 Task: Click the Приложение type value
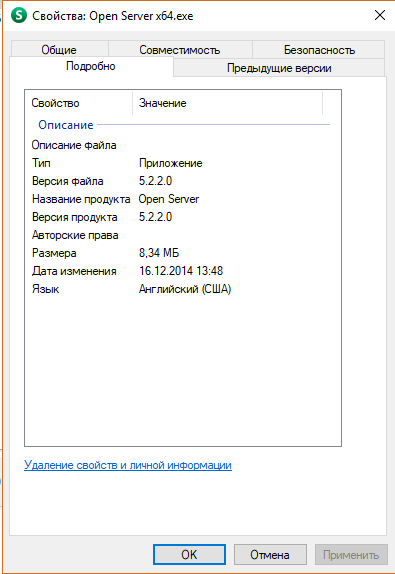tap(171, 163)
